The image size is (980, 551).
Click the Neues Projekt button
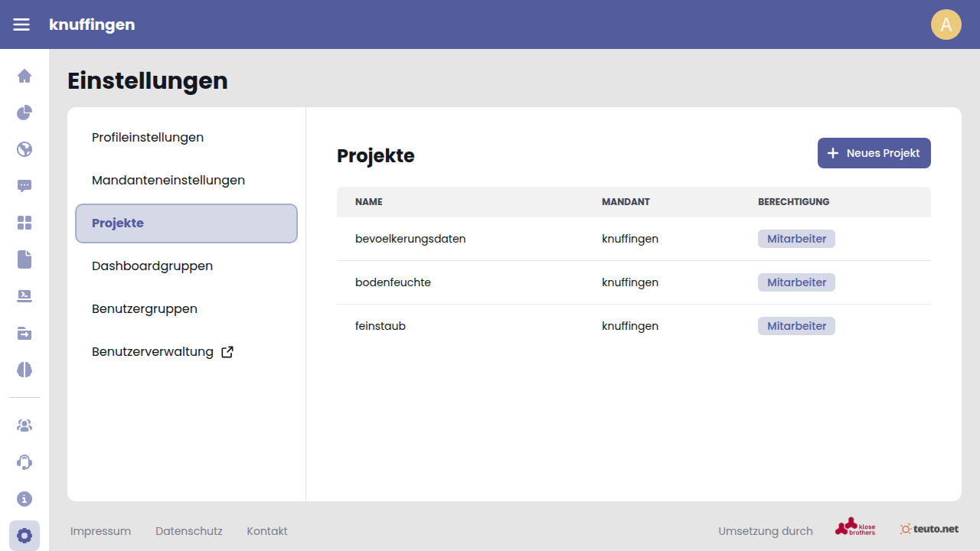874,153
